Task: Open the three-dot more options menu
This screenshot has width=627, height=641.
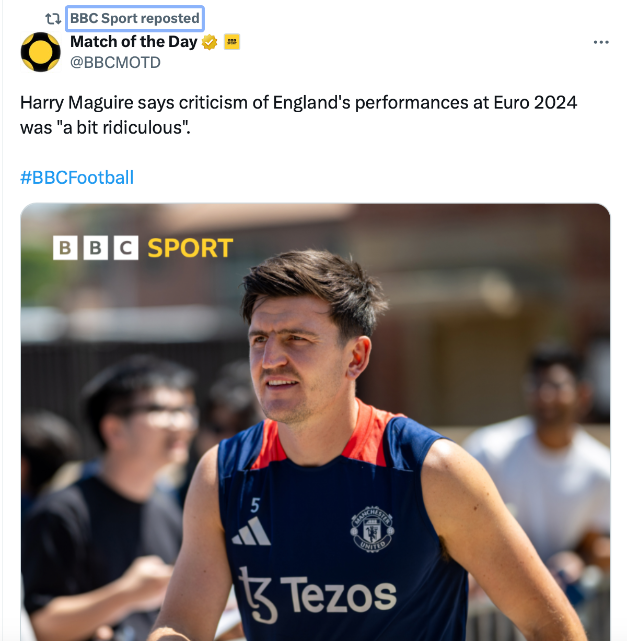Action: [x=601, y=42]
